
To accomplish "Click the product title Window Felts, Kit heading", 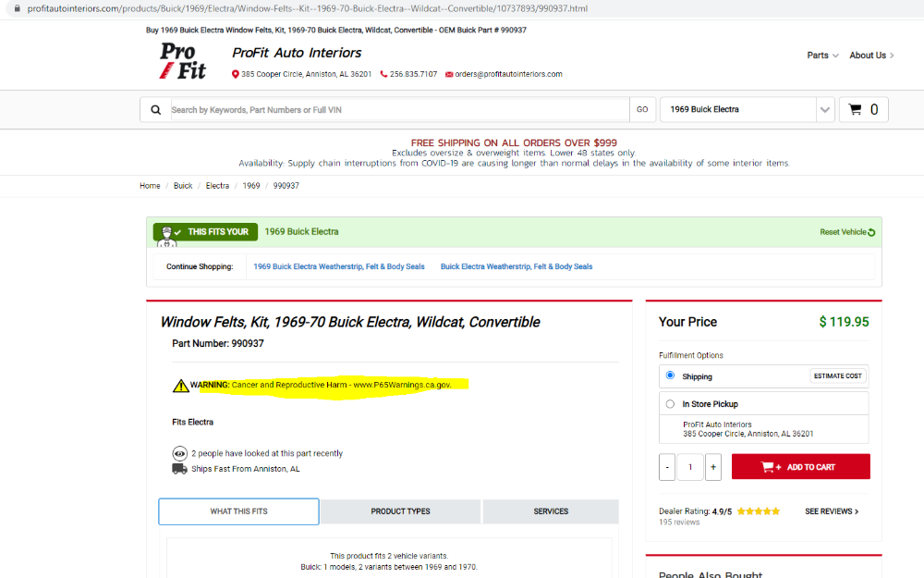I will coord(350,322).
